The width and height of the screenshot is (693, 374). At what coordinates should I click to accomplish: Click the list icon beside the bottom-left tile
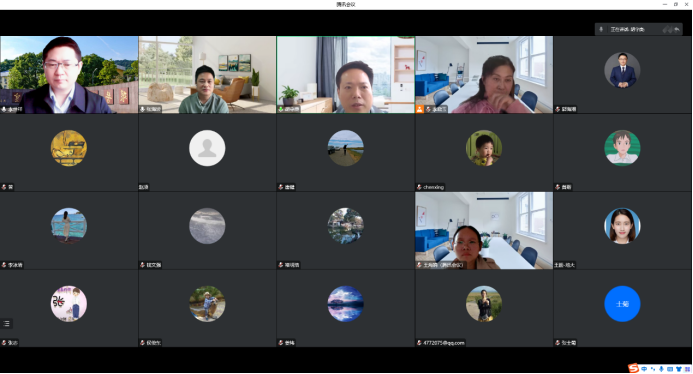point(7,324)
